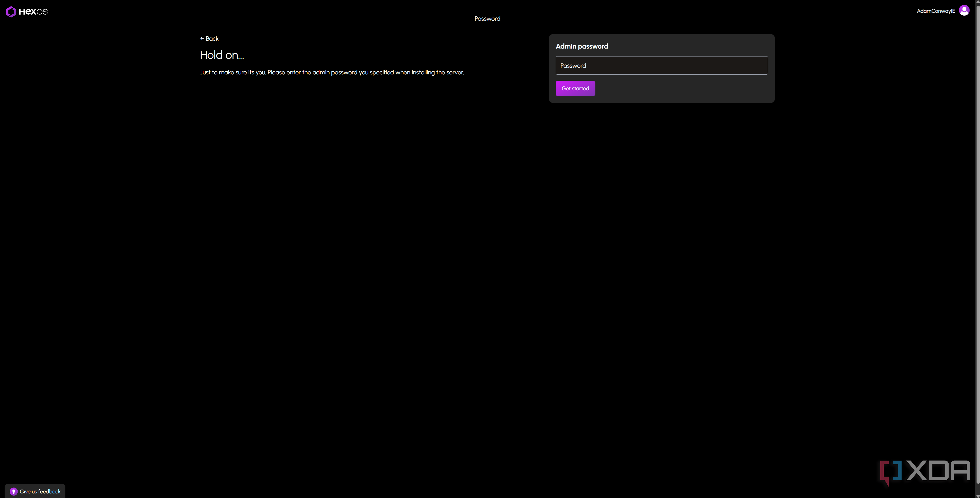Image resolution: width=980 pixels, height=498 pixels.
Task: Click the 'Hold on...' heading
Action: (222, 55)
